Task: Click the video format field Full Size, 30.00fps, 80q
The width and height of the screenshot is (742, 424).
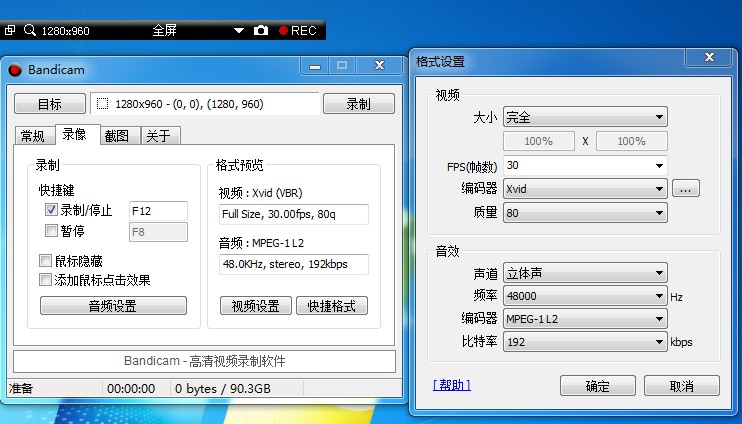Action: (x=293, y=214)
